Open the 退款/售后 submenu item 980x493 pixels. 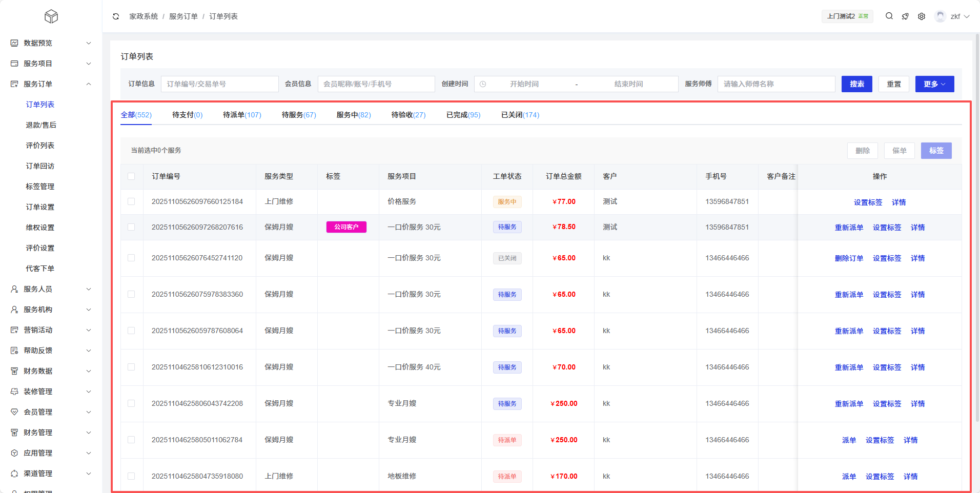click(41, 125)
